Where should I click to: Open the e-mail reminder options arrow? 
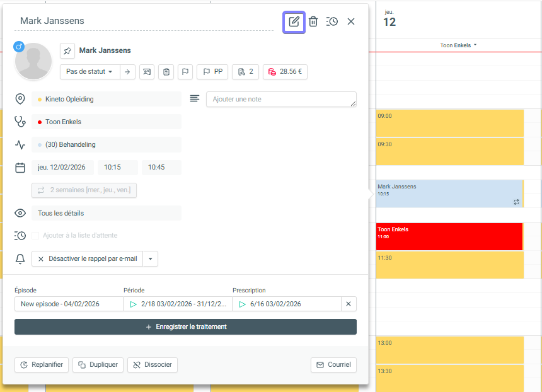pos(151,259)
